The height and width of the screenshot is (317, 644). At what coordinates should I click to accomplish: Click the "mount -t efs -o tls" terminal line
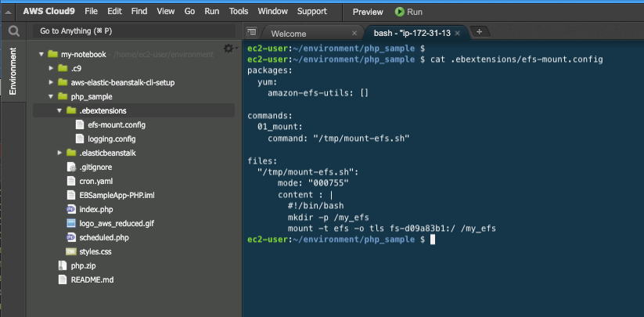pos(392,229)
